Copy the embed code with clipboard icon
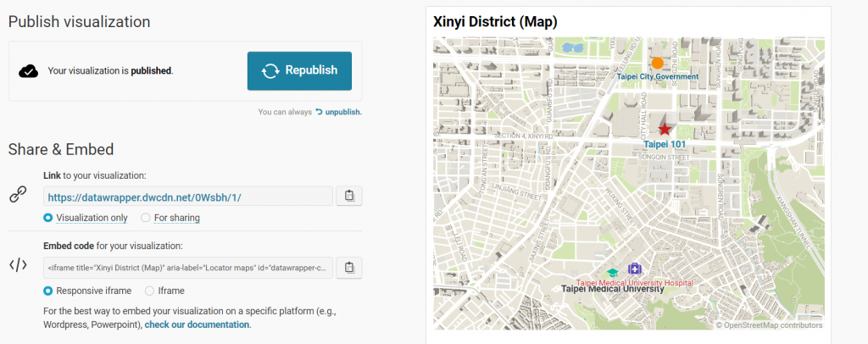Screen dimensions: 868x344 pos(348,268)
